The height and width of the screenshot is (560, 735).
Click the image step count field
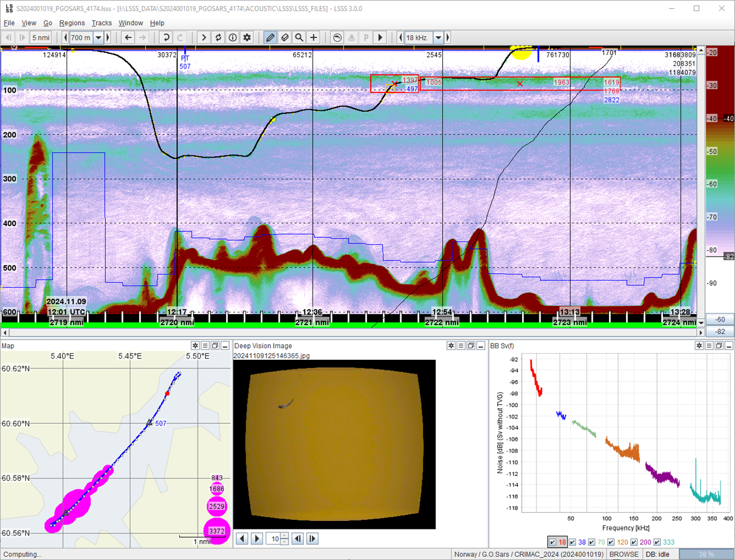273,538
